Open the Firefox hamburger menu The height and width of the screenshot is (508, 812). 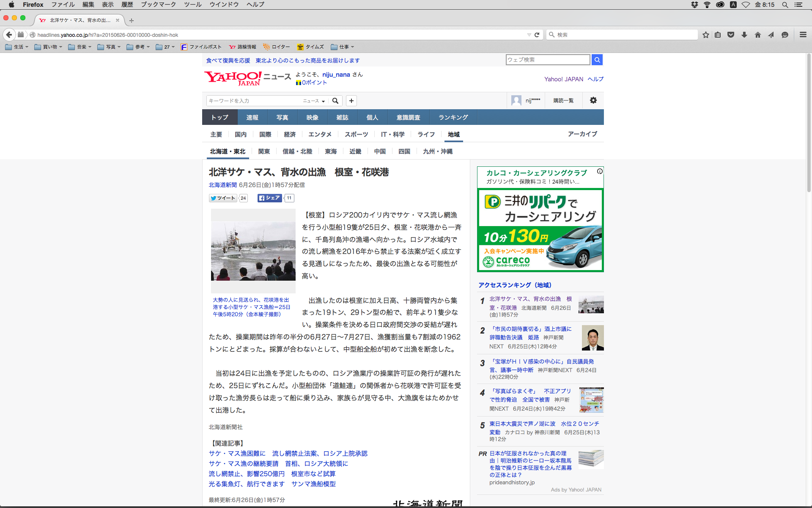pos(803,35)
